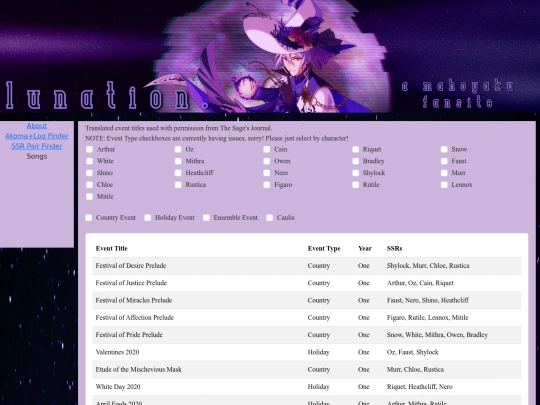Select the Mitile checkbox
The height and width of the screenshot is (405, 540).
[90, 197]
